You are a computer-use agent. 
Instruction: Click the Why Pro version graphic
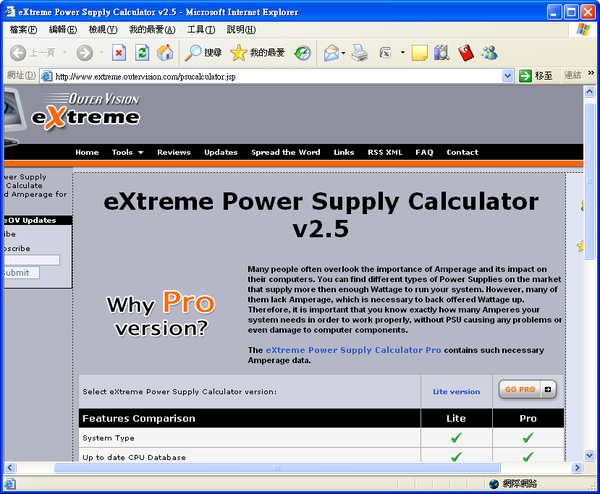coord(161,314)
